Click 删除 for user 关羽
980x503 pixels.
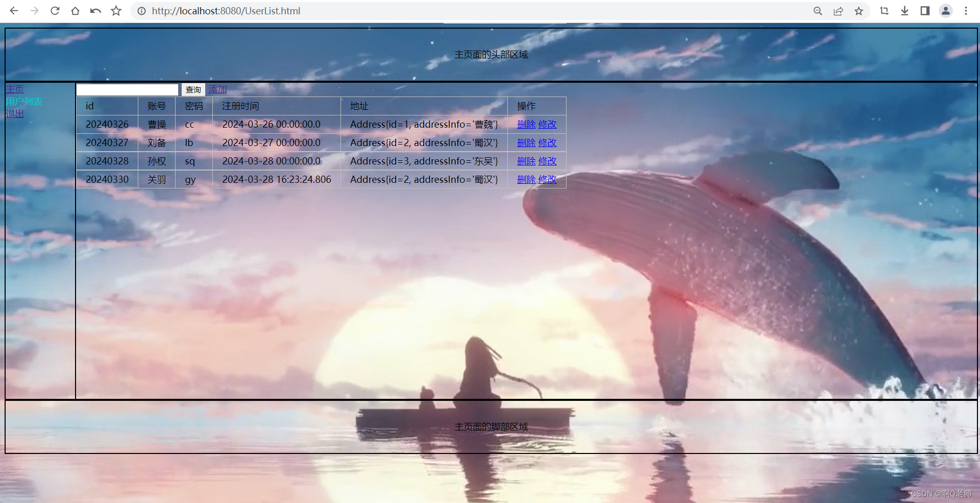click(526, 179)
